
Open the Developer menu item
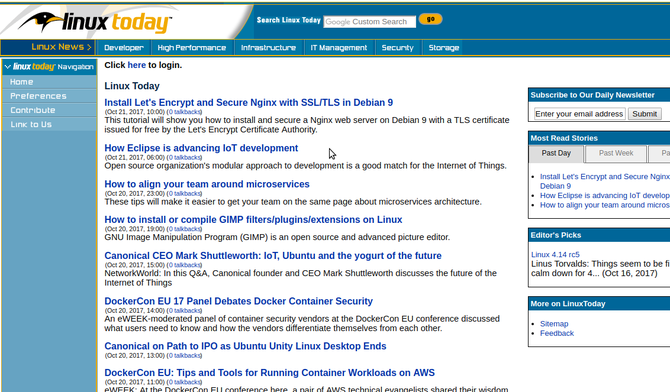(x=123, y=47)
